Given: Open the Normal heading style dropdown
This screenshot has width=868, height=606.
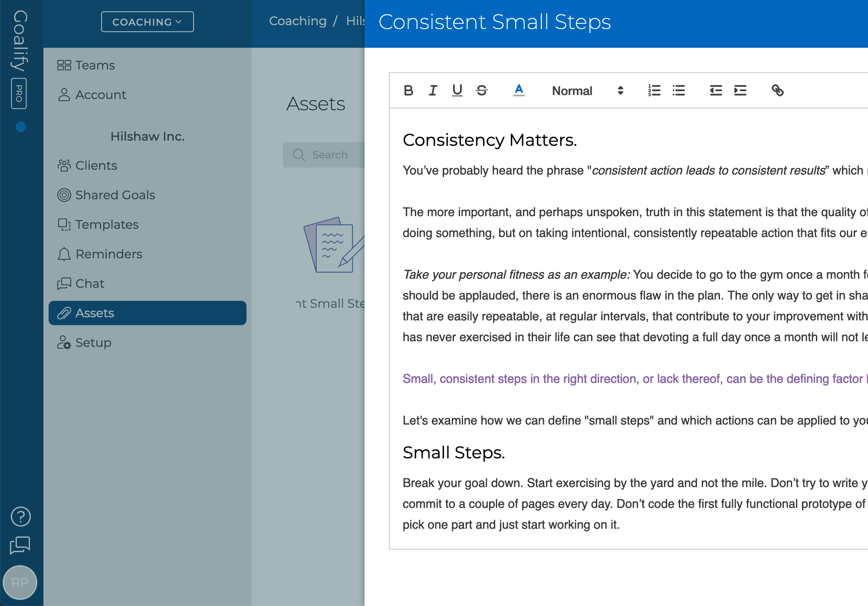Looking at the screenshot, I should (x=587, y=90).
